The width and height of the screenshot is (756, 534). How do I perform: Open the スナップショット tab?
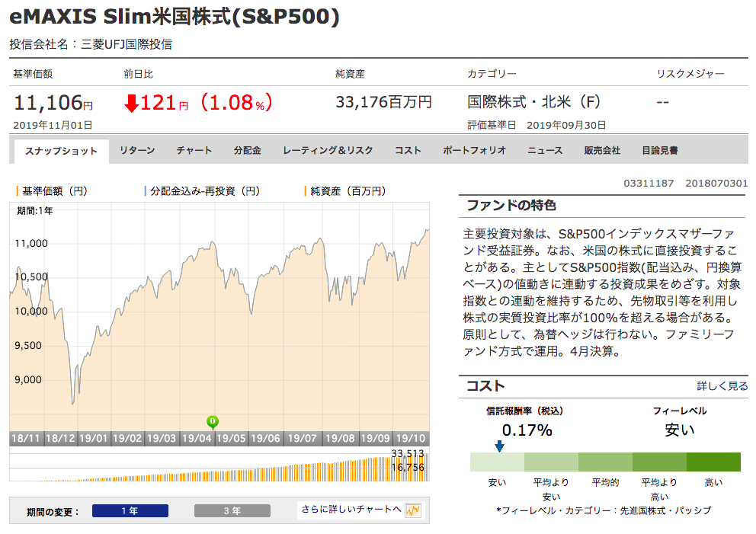click(x=61, y=152)
